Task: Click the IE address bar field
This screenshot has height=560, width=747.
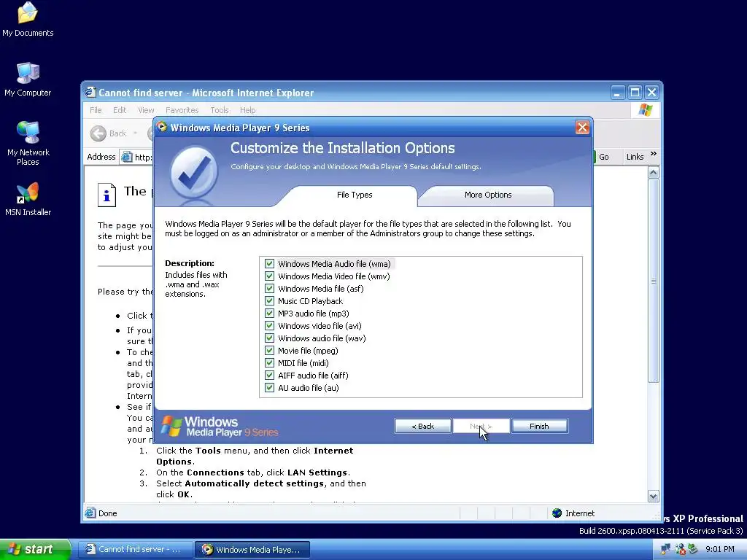Action: pyautogui.click(x=136, y=157)
